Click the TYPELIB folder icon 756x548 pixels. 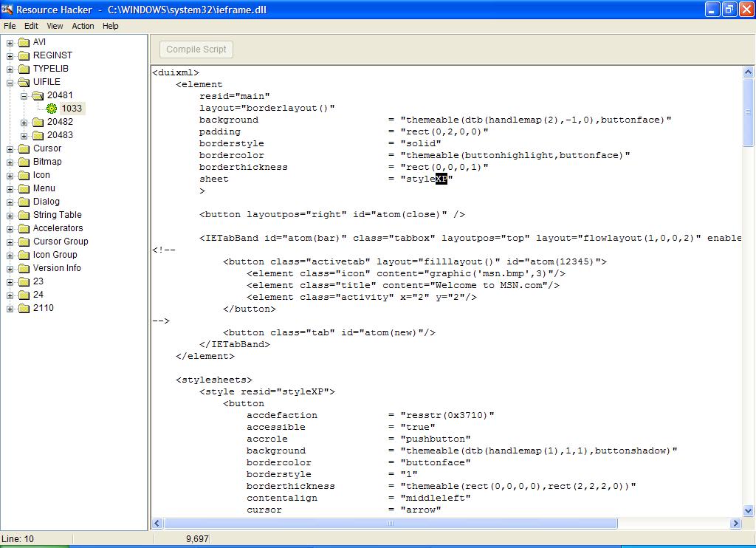coord(24,69)
